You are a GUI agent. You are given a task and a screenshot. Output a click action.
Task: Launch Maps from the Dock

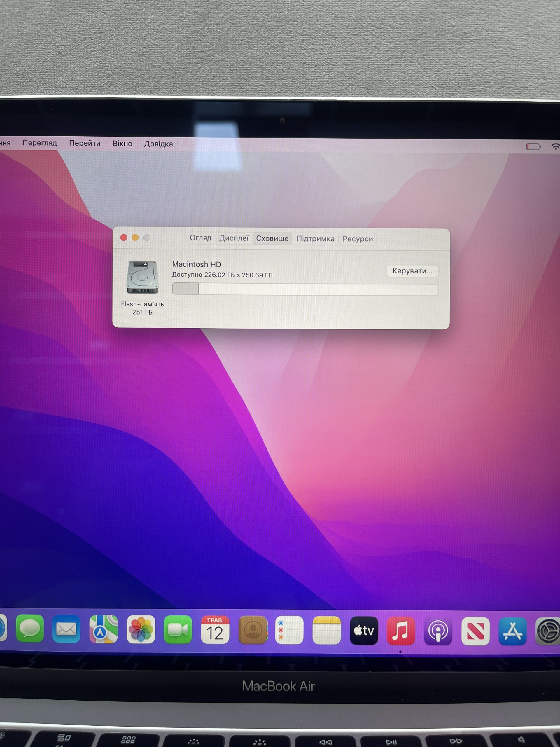pos(104,629)
